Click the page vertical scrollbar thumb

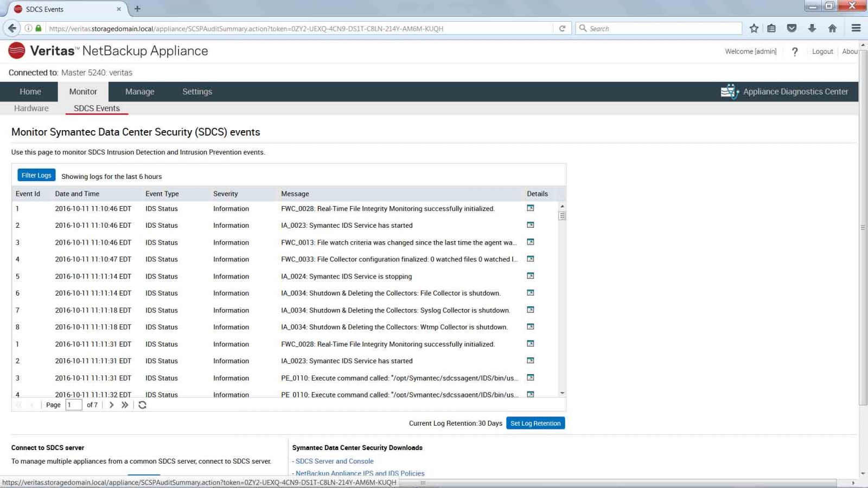[x=863, y=228]
